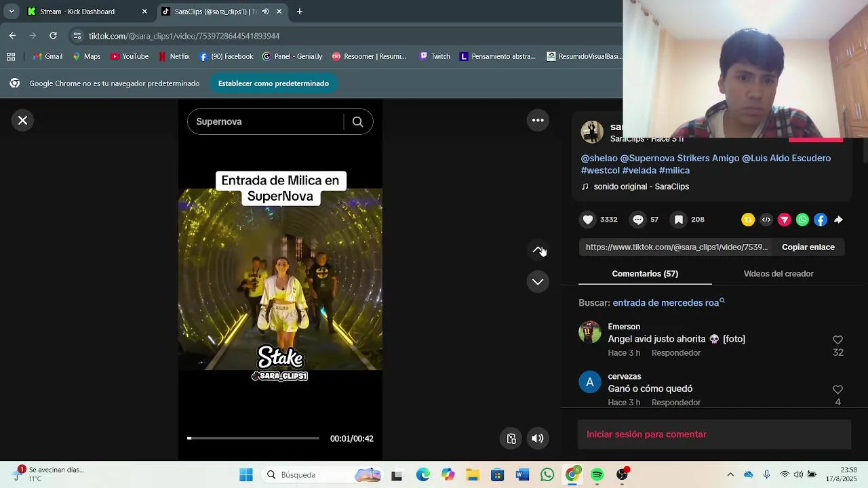Open sonido original - SaraClips sound
Viewport: 868px width, 488px height.
point(641,186)
